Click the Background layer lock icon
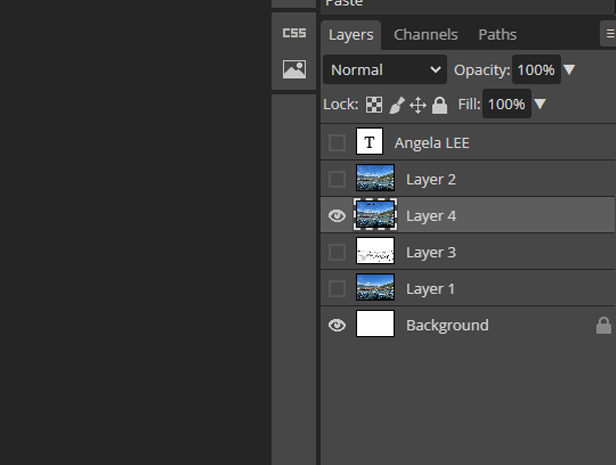This screenshot has height=465, width=616. [x=603, y=325]
